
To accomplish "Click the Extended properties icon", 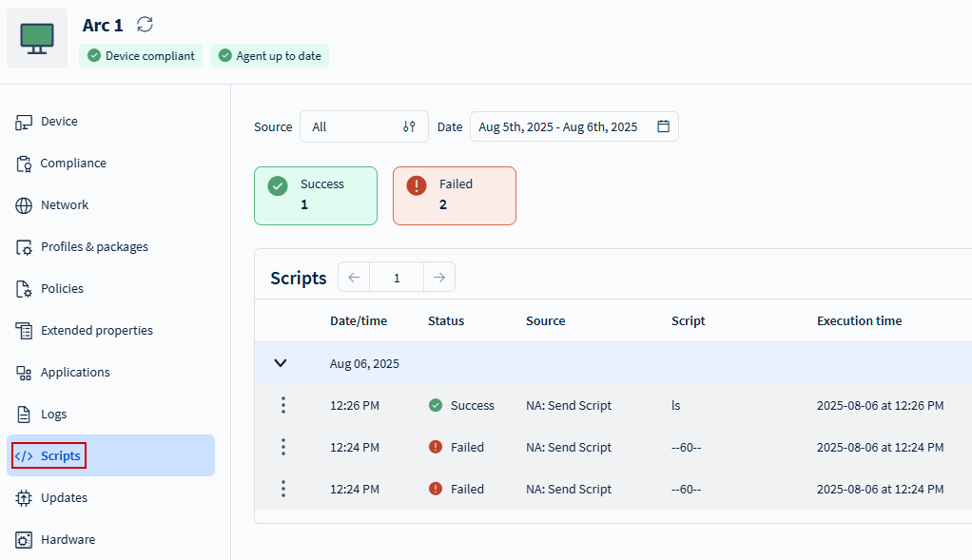I will (24, 331).
